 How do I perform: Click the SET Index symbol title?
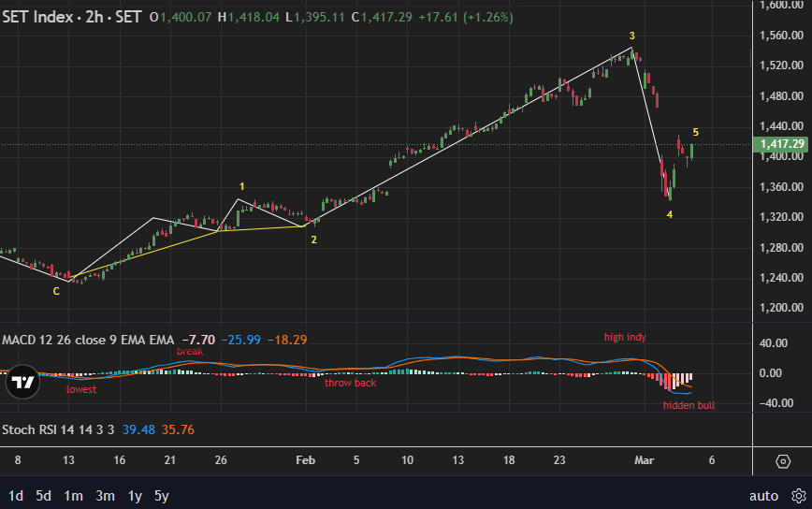71,17
